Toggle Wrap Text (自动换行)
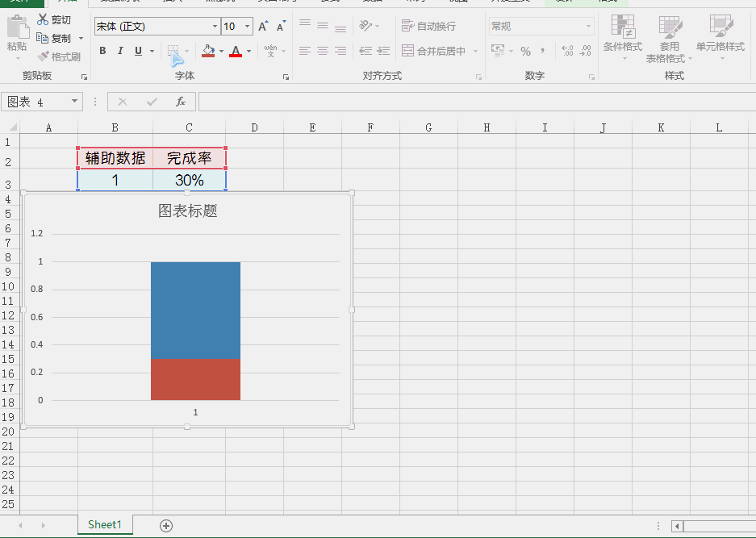 (428, 26)
